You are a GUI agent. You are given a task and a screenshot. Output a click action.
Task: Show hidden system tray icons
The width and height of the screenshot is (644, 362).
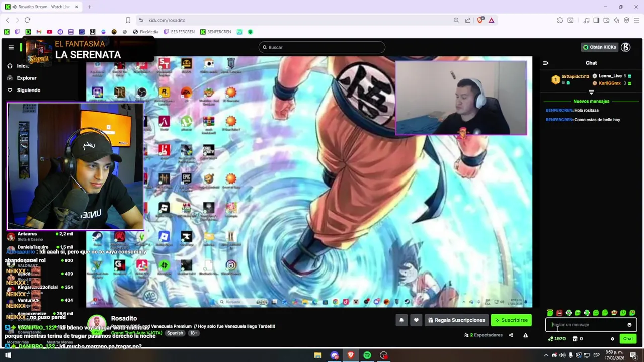546,355
